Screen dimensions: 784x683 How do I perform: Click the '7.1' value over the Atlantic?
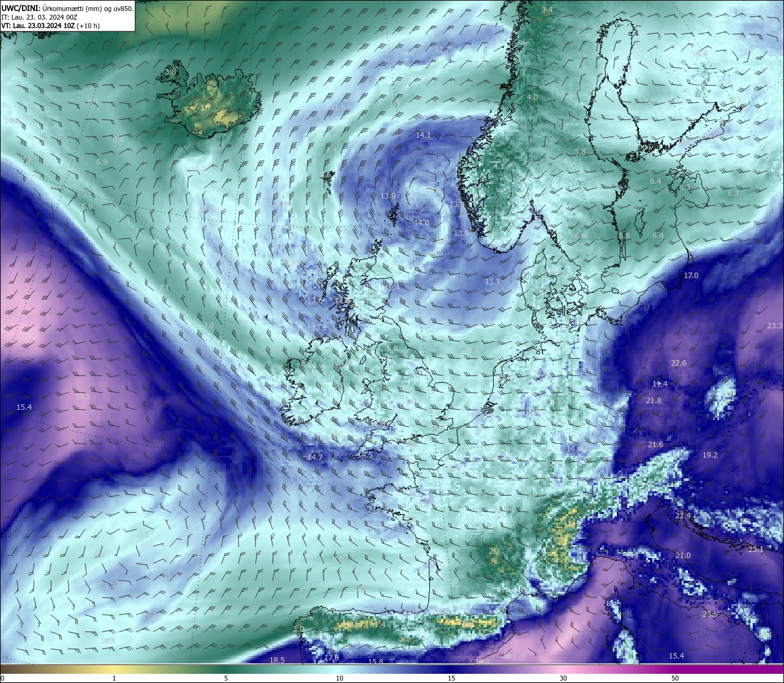tap(164, 287)
